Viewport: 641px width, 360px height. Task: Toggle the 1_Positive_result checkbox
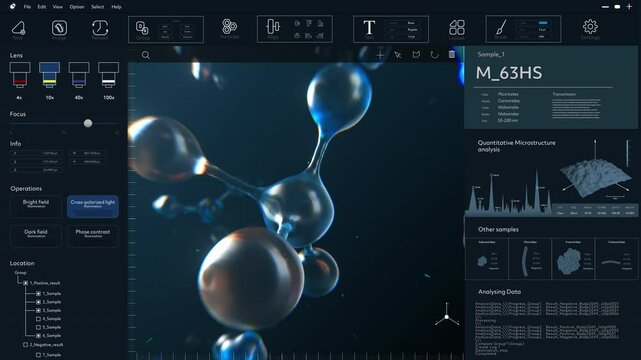click(26, 283)
